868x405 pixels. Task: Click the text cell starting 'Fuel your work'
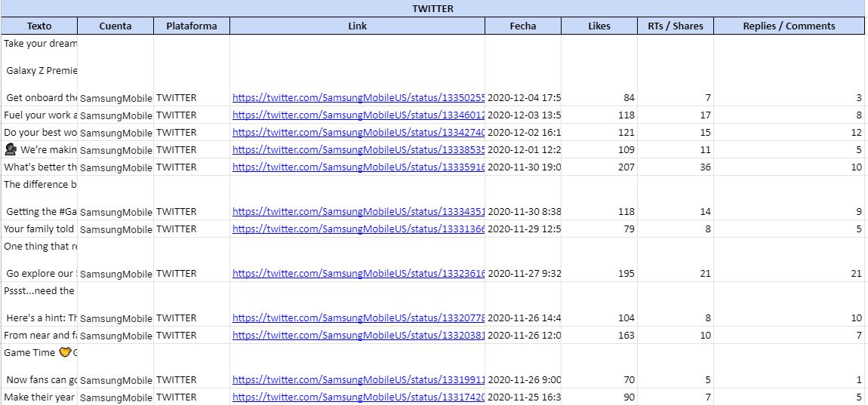click(39, 115)
